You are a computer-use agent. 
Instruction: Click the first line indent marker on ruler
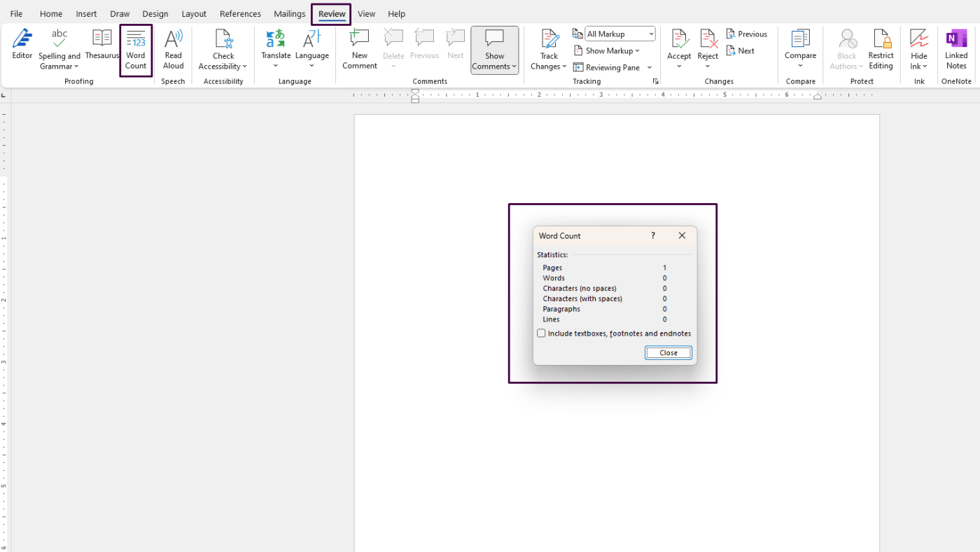point(415,92)
